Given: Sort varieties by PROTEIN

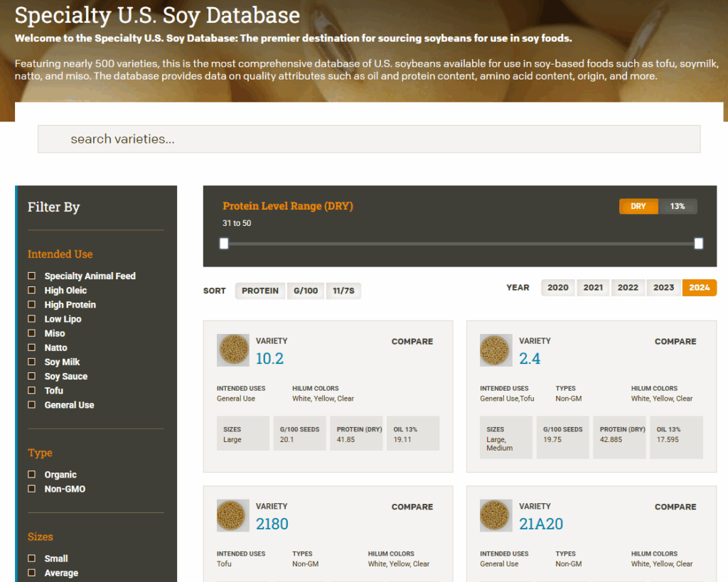Looking at the screenshot, I should click(x=260, y=291).
